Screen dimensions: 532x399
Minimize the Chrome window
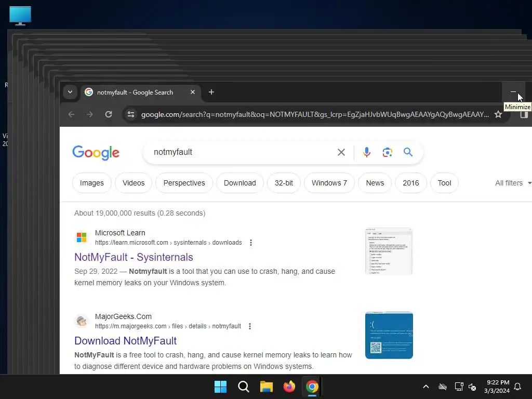click(513, 92)
